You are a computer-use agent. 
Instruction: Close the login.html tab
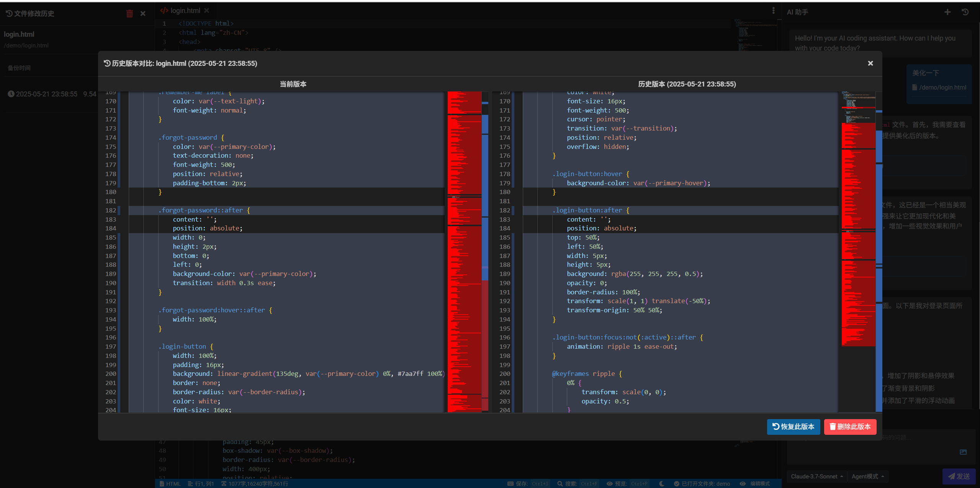point(207,11)
